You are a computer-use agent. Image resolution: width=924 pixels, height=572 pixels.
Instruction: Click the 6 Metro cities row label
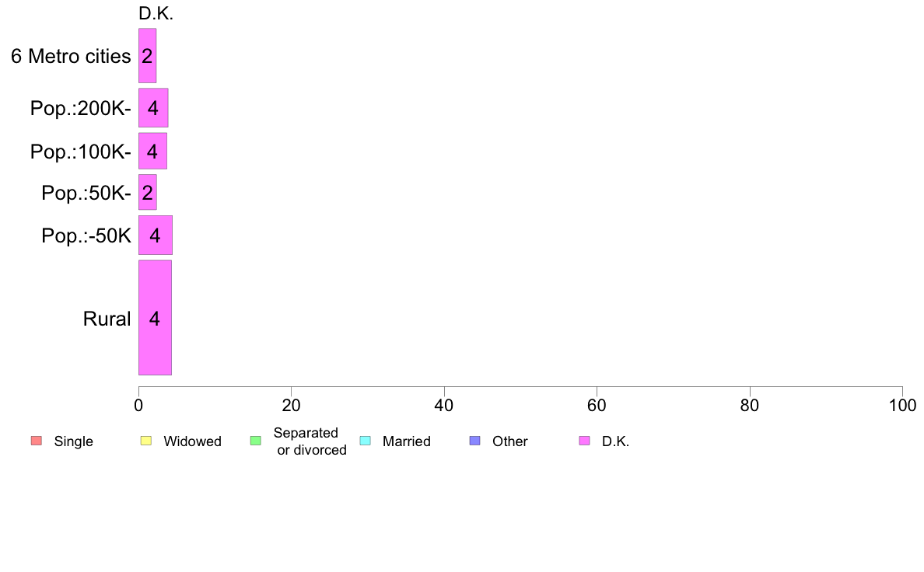71,56
